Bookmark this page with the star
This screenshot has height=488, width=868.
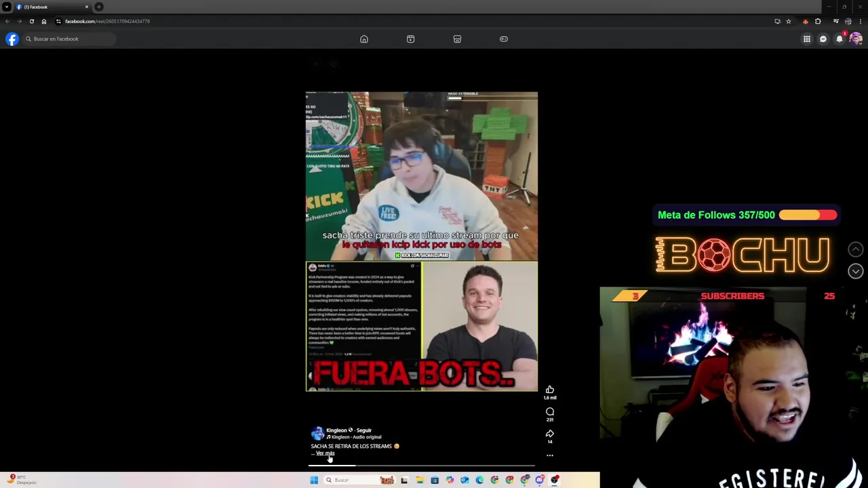(x=788, y=21)
